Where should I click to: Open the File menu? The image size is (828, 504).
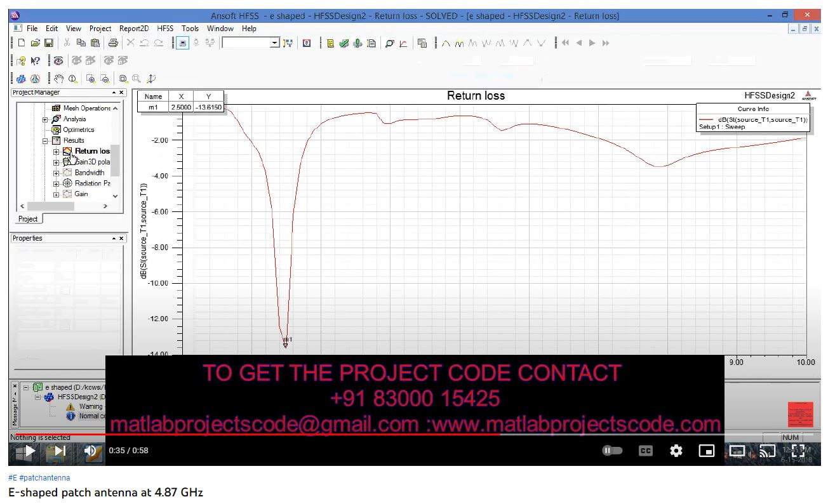32,29
